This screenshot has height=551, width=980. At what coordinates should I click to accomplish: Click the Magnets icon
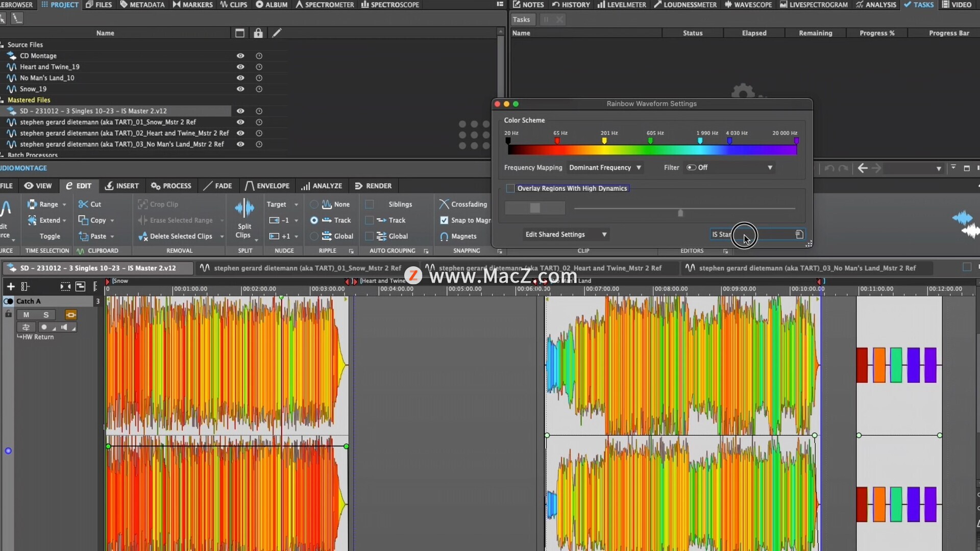click(x=444, y=236)
